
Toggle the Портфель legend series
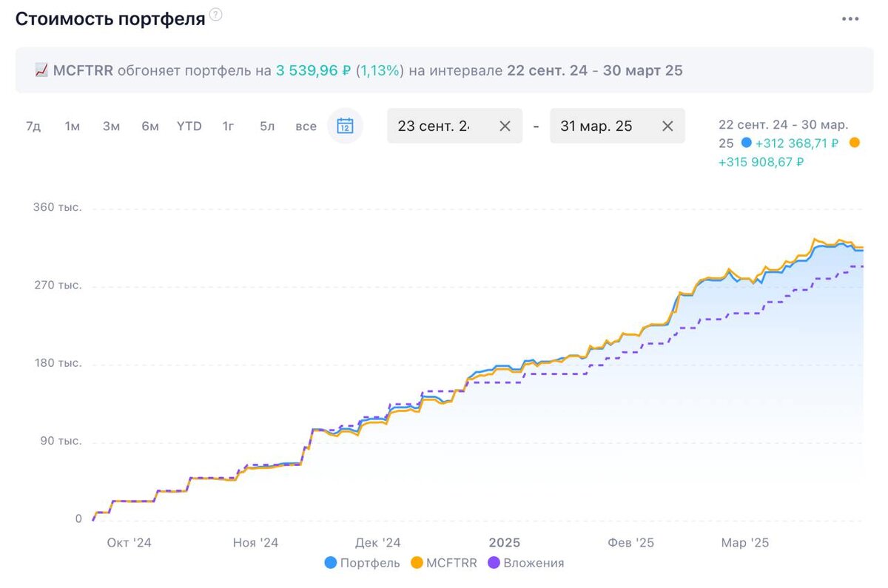click(x=363, y=563)
